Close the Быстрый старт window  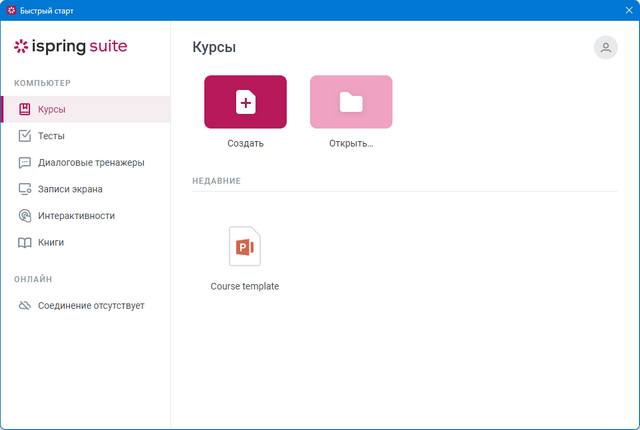624,10
